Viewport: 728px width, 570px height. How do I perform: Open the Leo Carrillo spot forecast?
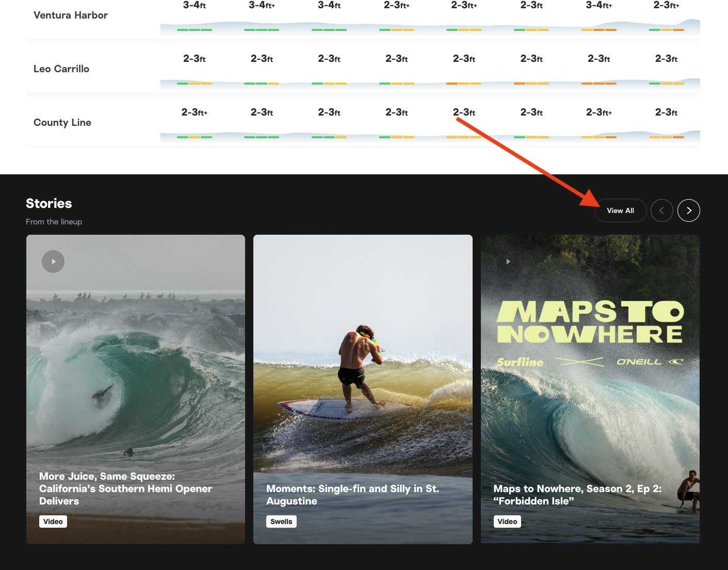pyautogui.click(x=61, y=69)
